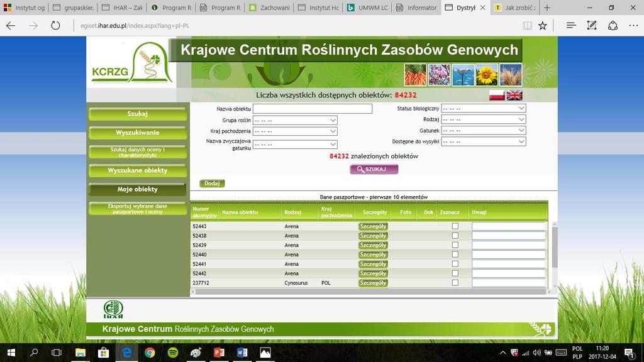Click the Dodaj button
Screen dimensions: 644x362
[x=212, y=184]
